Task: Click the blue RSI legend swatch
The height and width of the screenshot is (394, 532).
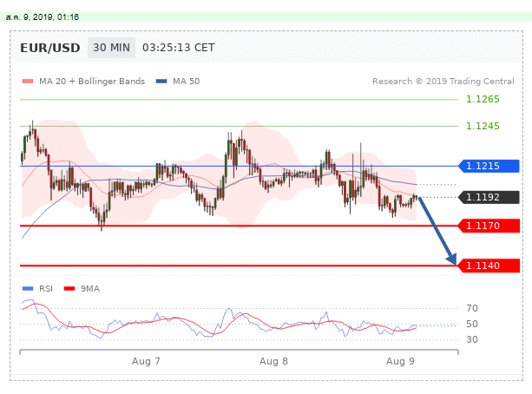Action: pyautogui.click(x=28, y=288)
